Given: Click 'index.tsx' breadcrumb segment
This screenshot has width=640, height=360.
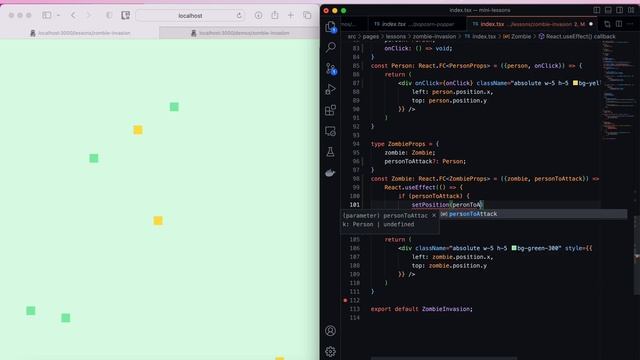Looking at the screenshot, I should (x=484, y=36).
